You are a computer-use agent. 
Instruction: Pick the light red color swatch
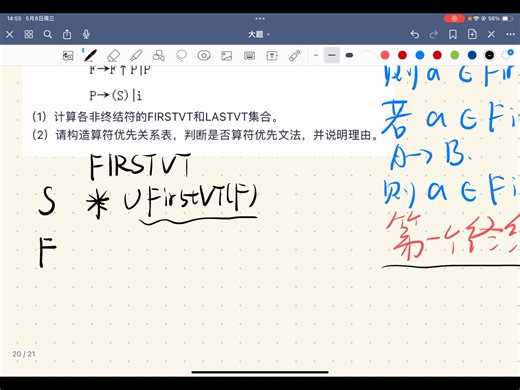coord(385,55)
